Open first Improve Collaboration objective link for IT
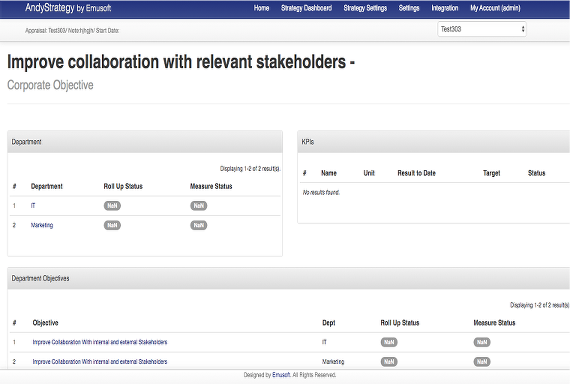This screenshot has width=570, height=384. [x=100, y=342]
